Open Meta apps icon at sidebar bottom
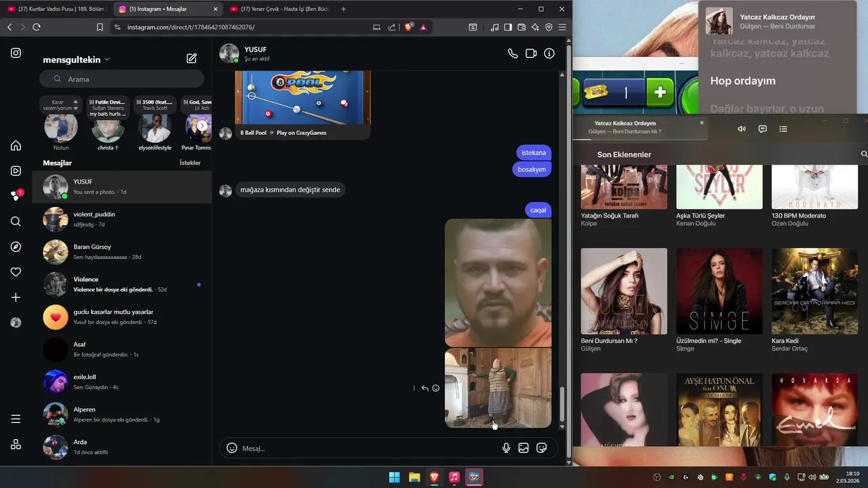This screenshot has height=488, width=868. [16, 445]
